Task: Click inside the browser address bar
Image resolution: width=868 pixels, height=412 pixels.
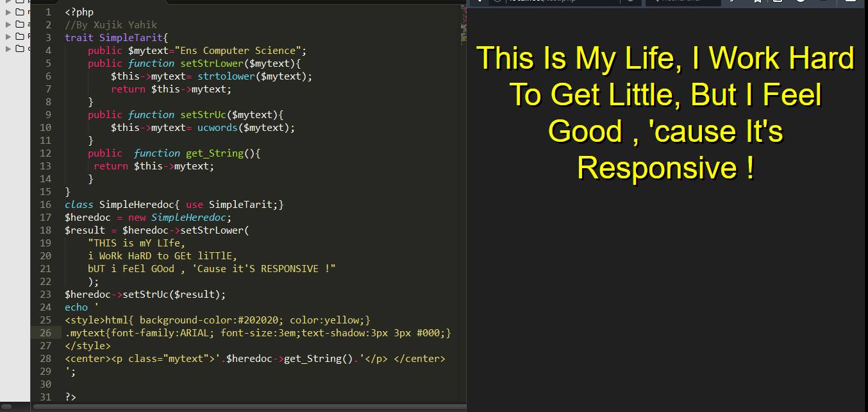Action: click(x=564, y=3)
